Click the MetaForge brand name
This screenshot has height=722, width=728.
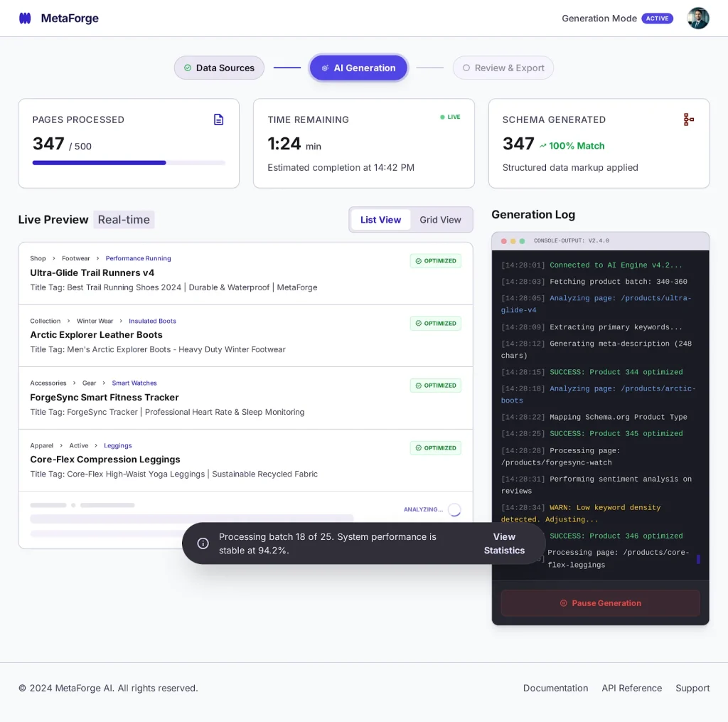(x=70, y=18)
